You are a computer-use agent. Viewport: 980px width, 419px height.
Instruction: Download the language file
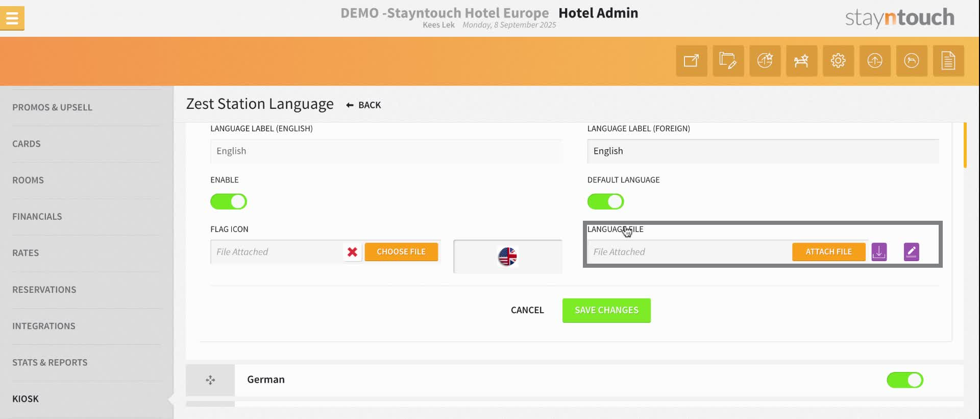[x=879, y=252]
